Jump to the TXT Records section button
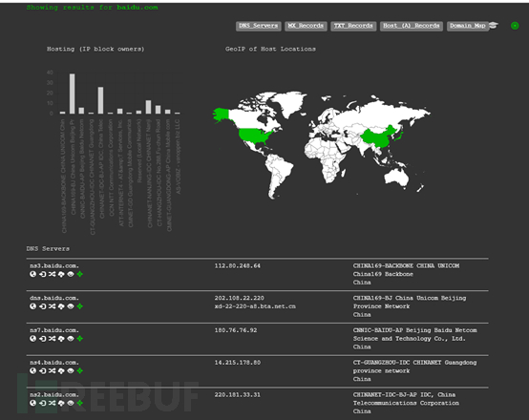529x420 pixels. 353,26
